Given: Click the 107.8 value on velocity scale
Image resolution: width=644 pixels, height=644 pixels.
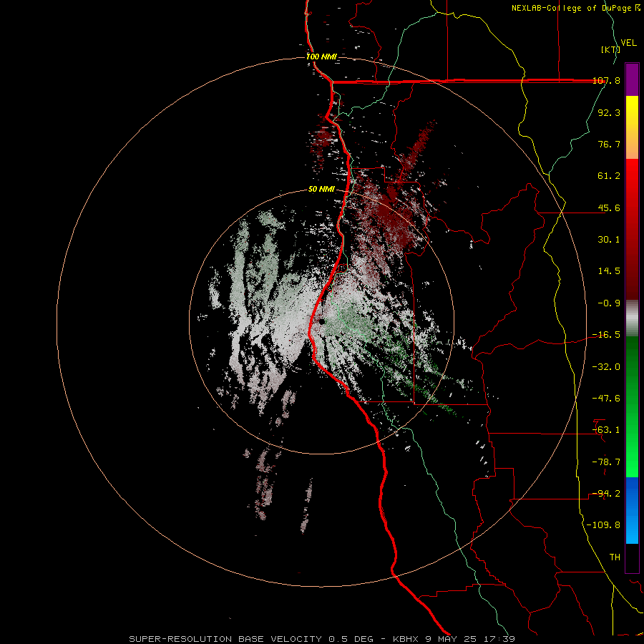Looking at the screenshot, I should (607, 80).
